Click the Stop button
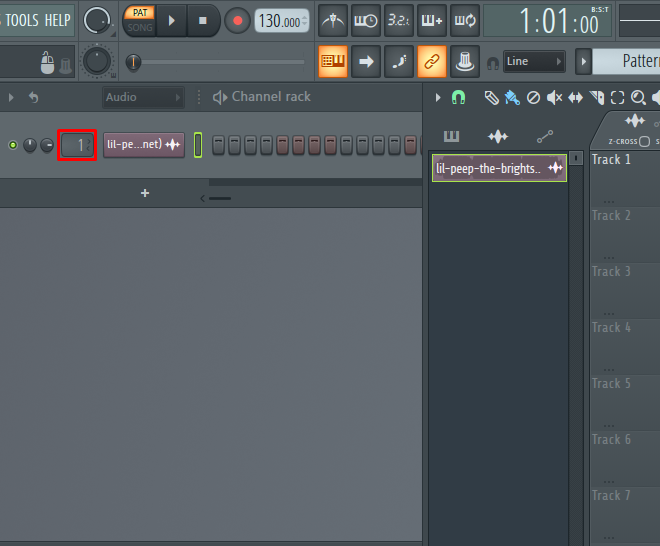 202,20
